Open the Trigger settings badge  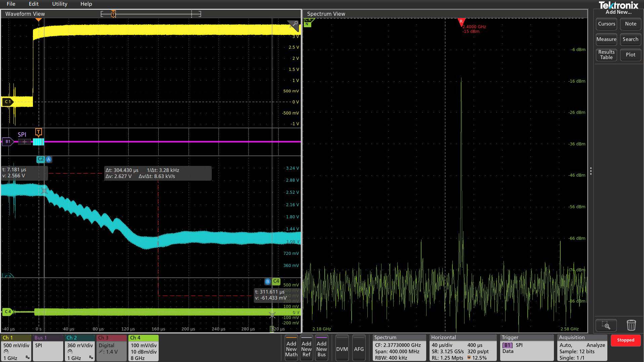tap(527, 348)
